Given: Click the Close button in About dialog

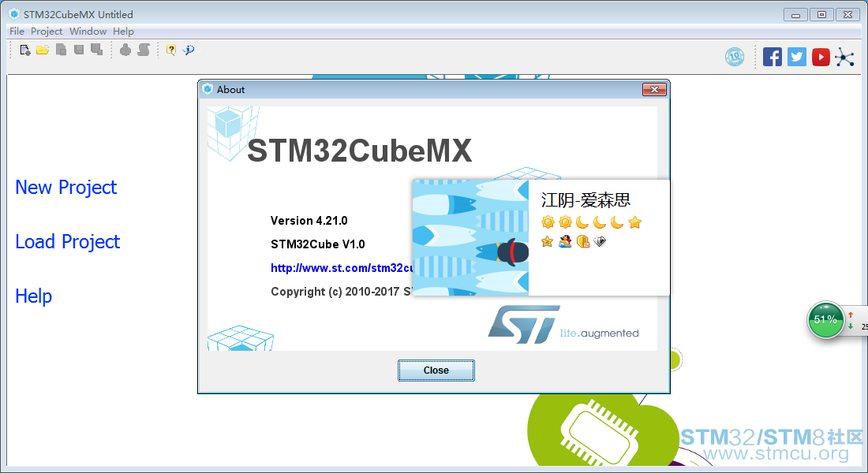Looking at the screenshot, I should pos(436,371).
